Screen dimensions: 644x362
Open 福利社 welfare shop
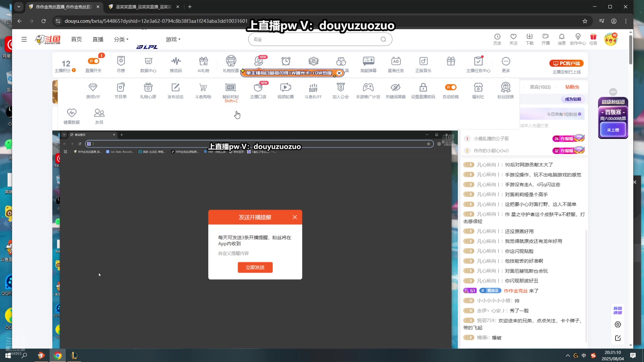click(x=478, y=91)
